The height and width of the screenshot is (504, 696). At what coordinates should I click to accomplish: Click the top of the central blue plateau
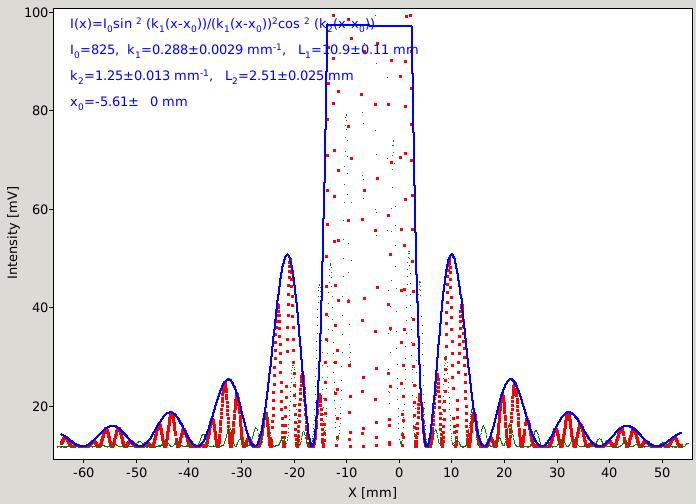coord(369,26)
